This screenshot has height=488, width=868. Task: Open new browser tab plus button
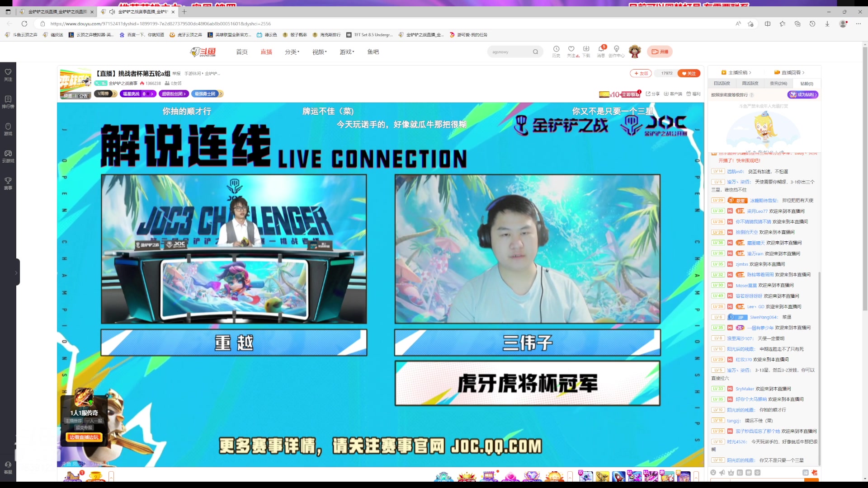[x=184, y=12]
